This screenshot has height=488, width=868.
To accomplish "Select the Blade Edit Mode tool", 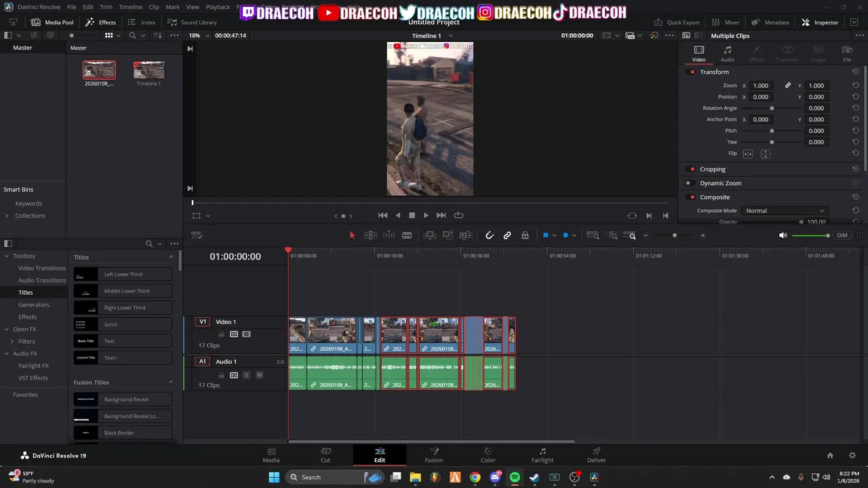I will pos(407,235).
